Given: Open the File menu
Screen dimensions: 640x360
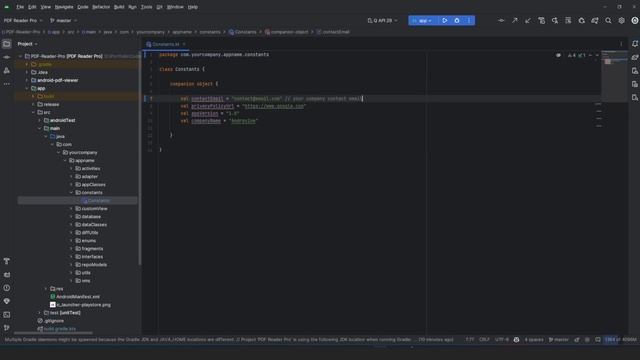Looking at the screenshot, I should click(20, 7).
